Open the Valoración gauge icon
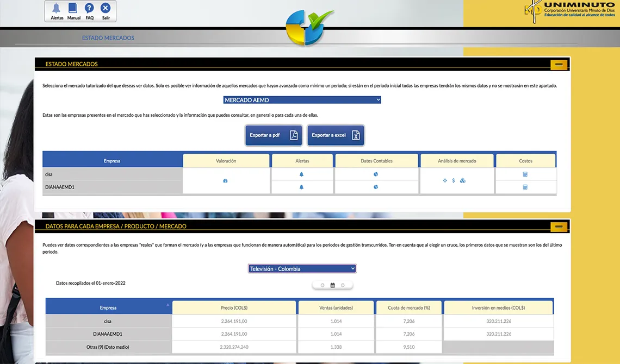This screenshot has height=364, width=620. coord(225,181)
